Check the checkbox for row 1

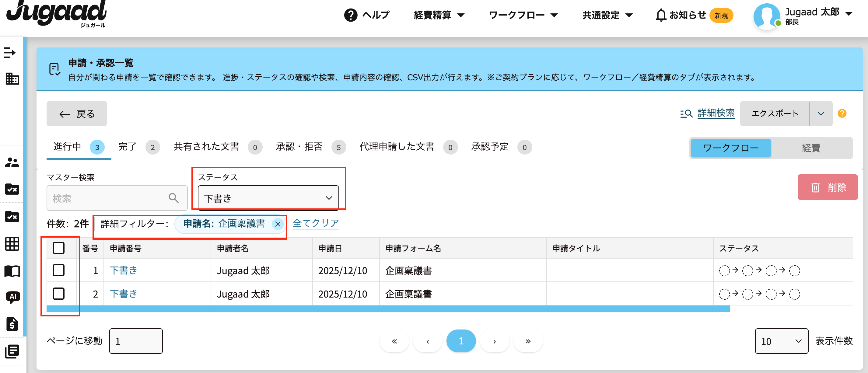coord(59,270)
